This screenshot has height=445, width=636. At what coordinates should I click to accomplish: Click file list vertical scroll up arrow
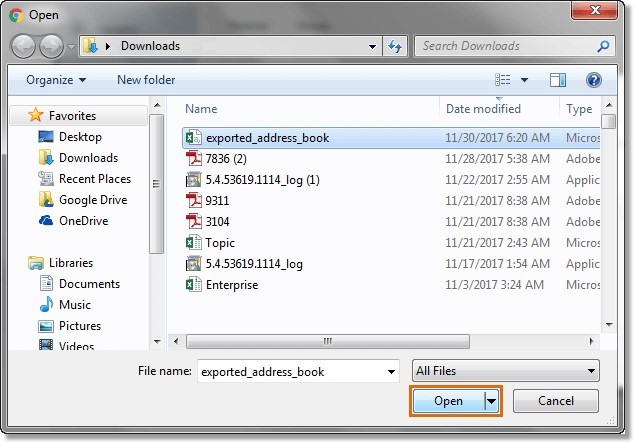coord(609,105)
